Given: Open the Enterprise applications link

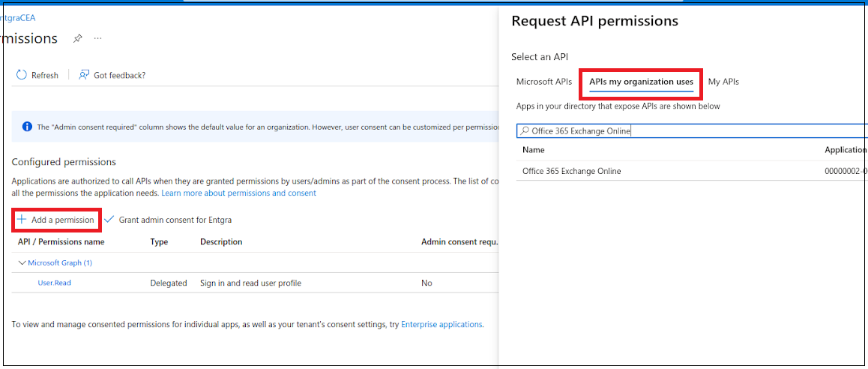Looking at the screenshot, I should click(x=441, y=324).
